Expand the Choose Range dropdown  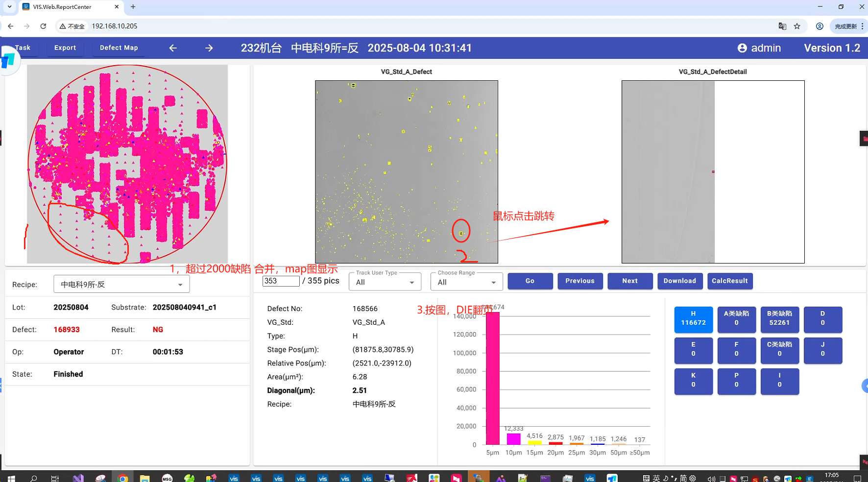(x=466, y=282)
